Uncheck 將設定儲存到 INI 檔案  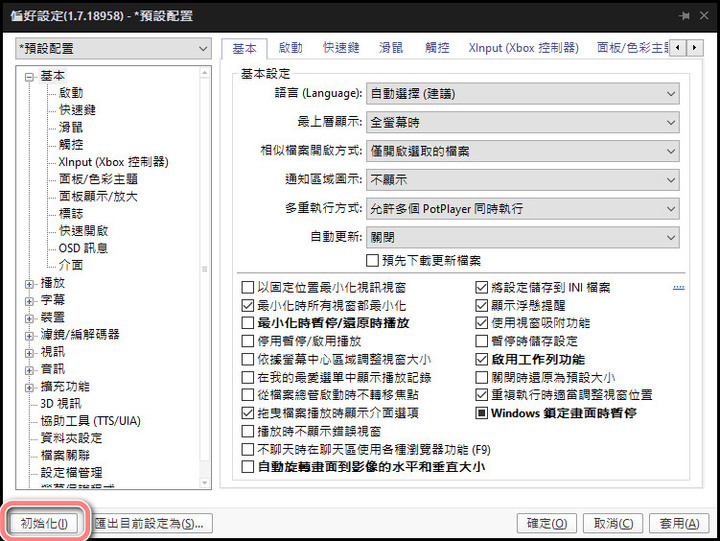tap(481, 287)
